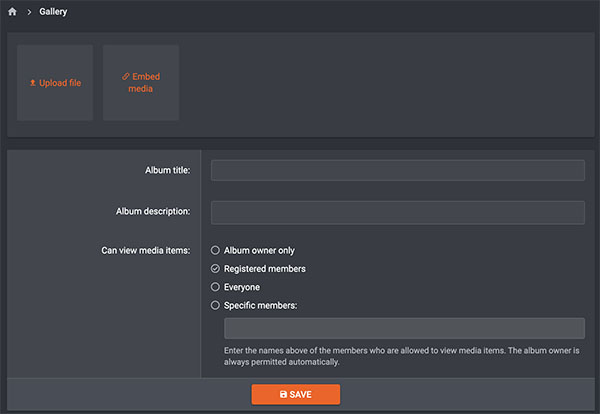
Task: Select the Album owner only radio button
Action: (x=215, y=250)
